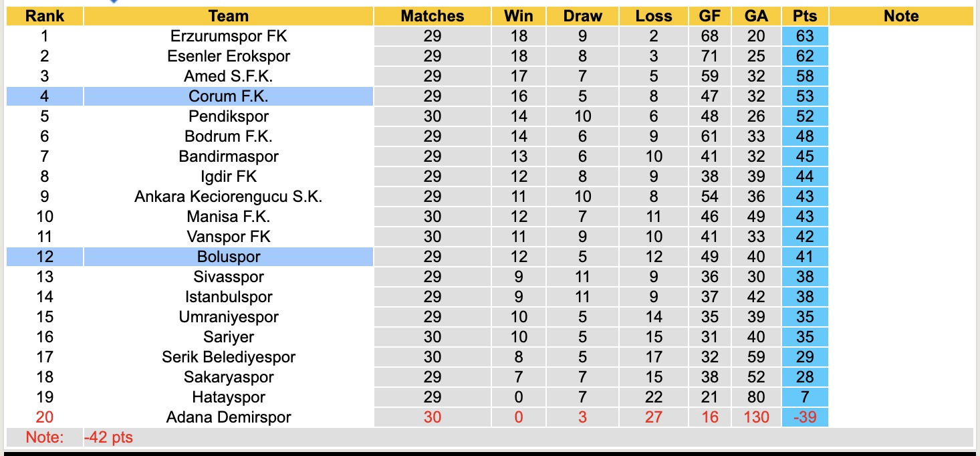
Task: Select the Pendikspor team name
Action: 228,116
